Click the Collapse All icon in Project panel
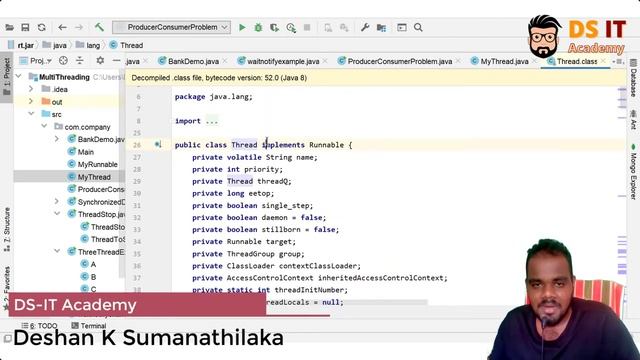This screenshot has height=360, width=640. 80,61
